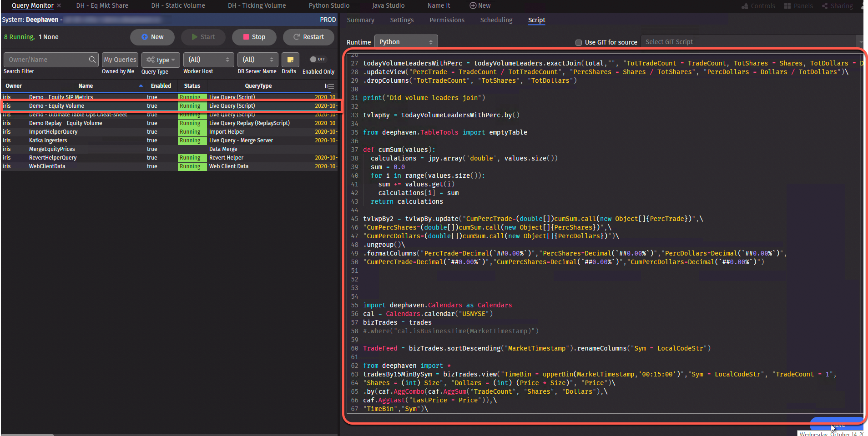Click the plus icon for New tab
868x436 pixels.
473,5
